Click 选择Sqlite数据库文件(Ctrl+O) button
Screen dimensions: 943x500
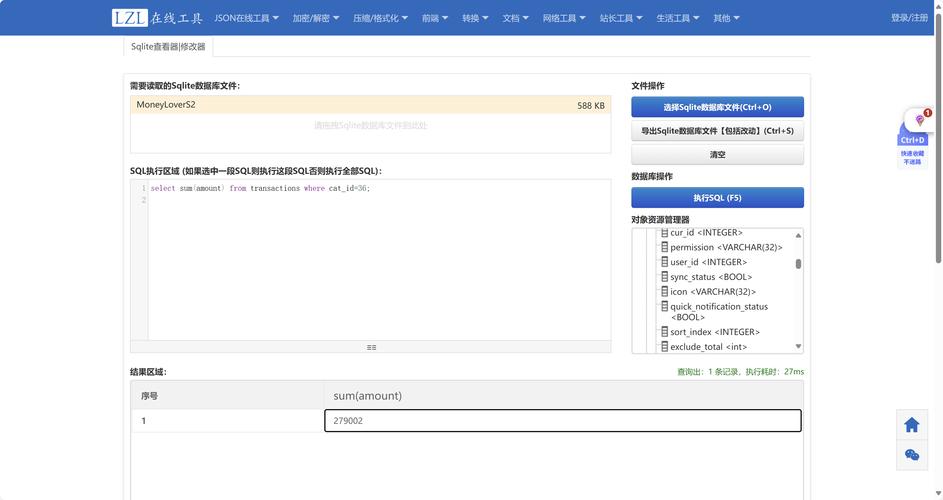click(x=717, y=107)
